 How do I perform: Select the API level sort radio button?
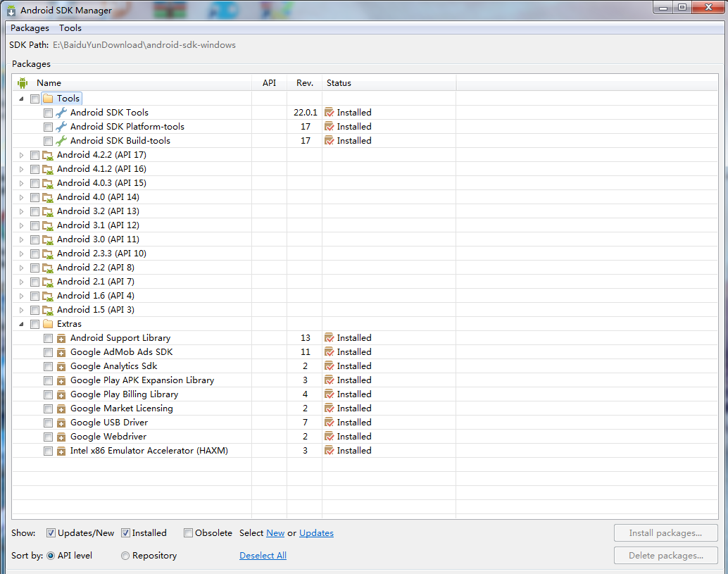(x=51, y=556)
